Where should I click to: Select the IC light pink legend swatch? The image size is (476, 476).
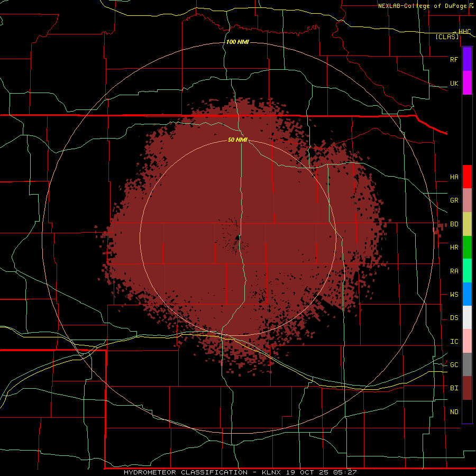click(x=467, y=341)
